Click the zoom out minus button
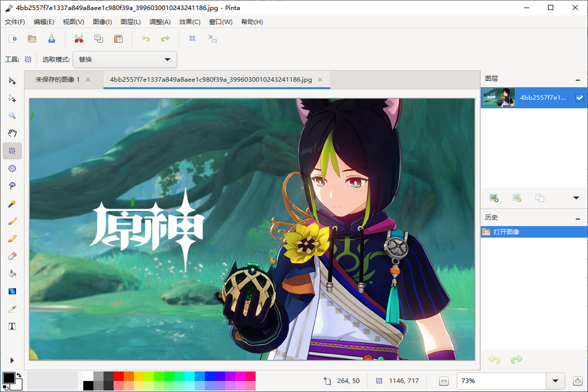The height and width of the screenshot is (392, 588). (444, 381)
